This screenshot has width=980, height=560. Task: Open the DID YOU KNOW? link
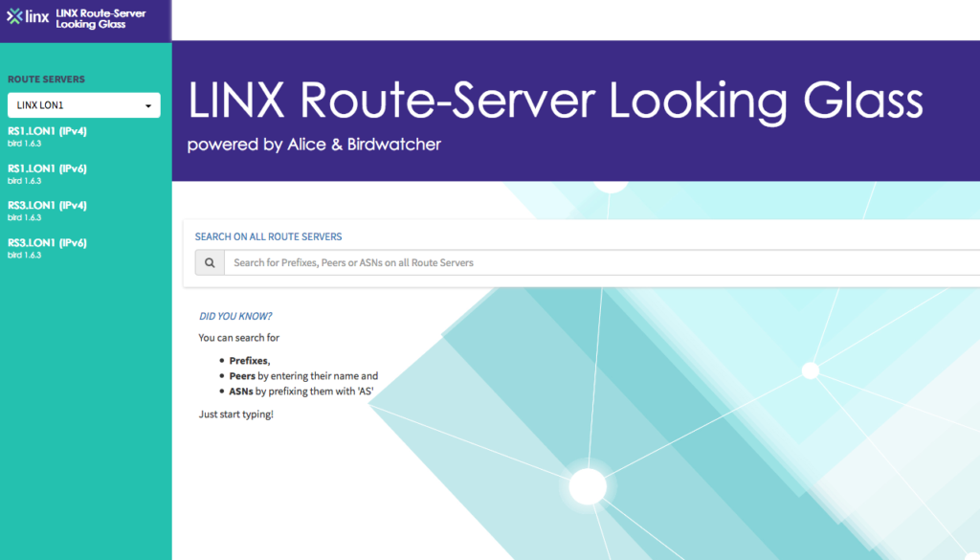pos(235,316)
